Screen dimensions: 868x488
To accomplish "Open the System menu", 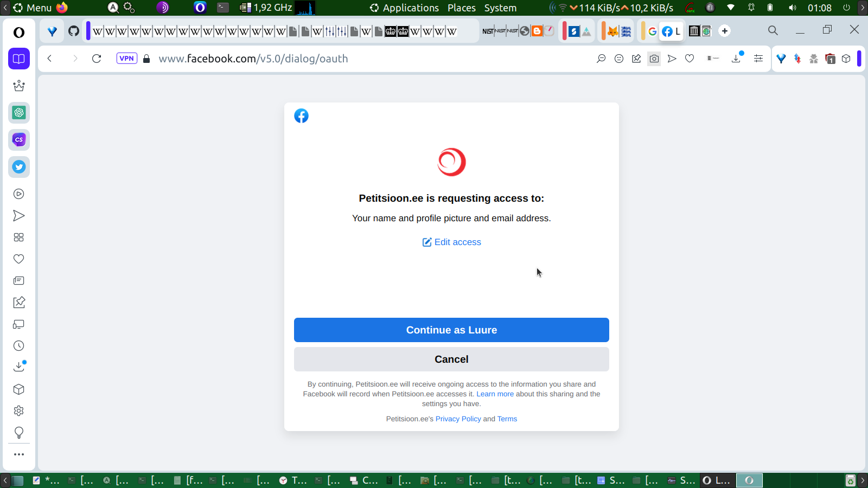I will pyautogui.click(x=500, y=8).
